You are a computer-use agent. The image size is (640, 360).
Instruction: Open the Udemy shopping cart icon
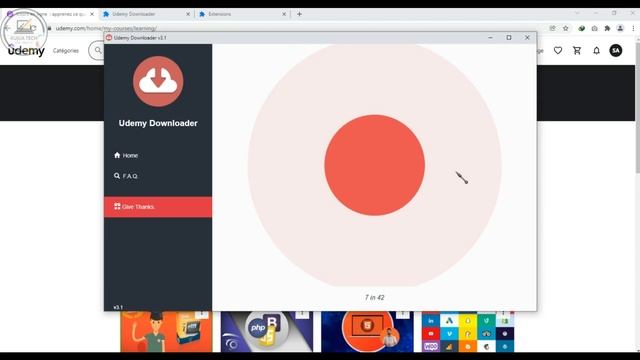[577, 50]
